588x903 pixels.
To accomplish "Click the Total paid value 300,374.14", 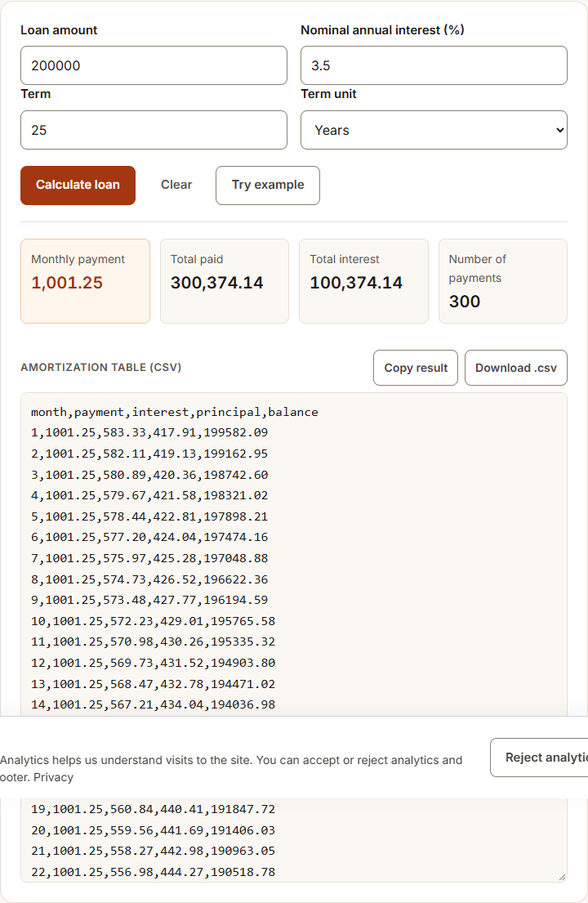I will [217, 283].
